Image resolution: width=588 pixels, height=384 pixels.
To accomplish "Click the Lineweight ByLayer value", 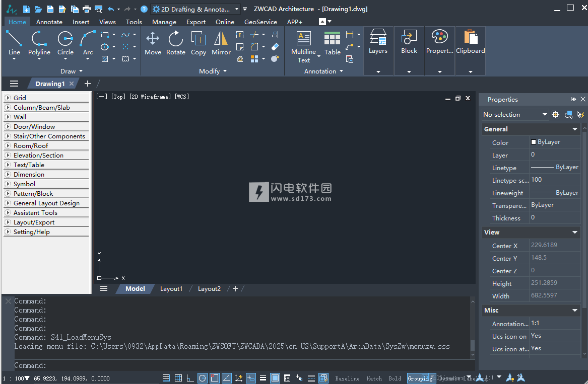I will point(555,193).
